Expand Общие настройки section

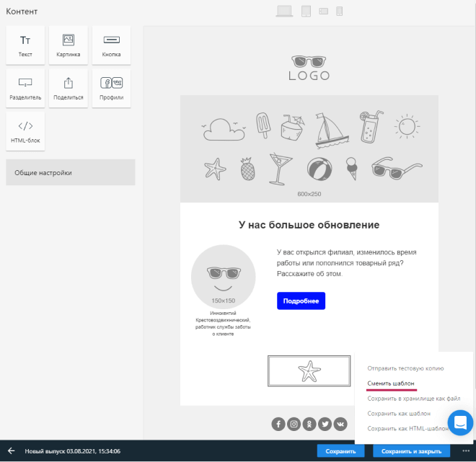71,172
